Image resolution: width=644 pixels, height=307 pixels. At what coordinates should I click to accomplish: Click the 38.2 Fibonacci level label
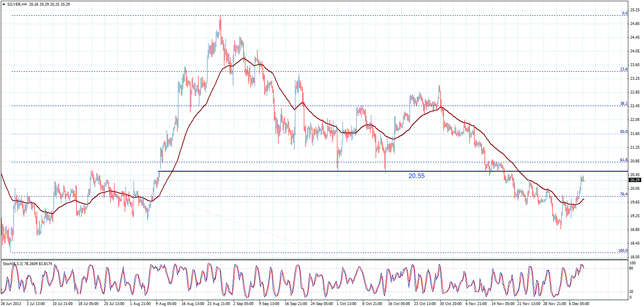(624, 104)
